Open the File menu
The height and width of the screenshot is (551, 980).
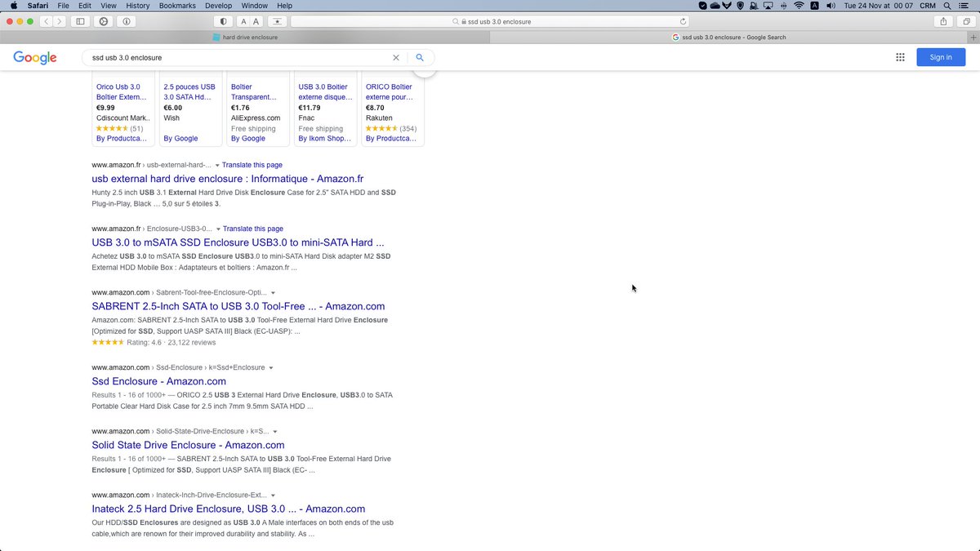(x=63, y=6)
